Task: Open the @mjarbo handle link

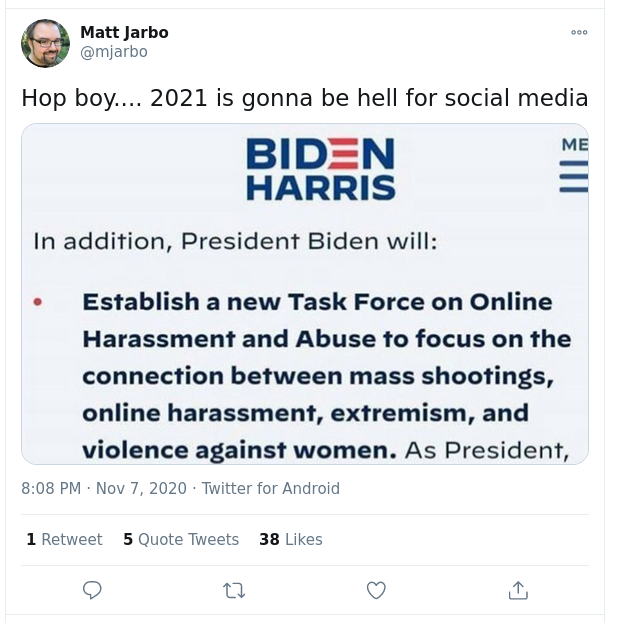Action: 114,52
